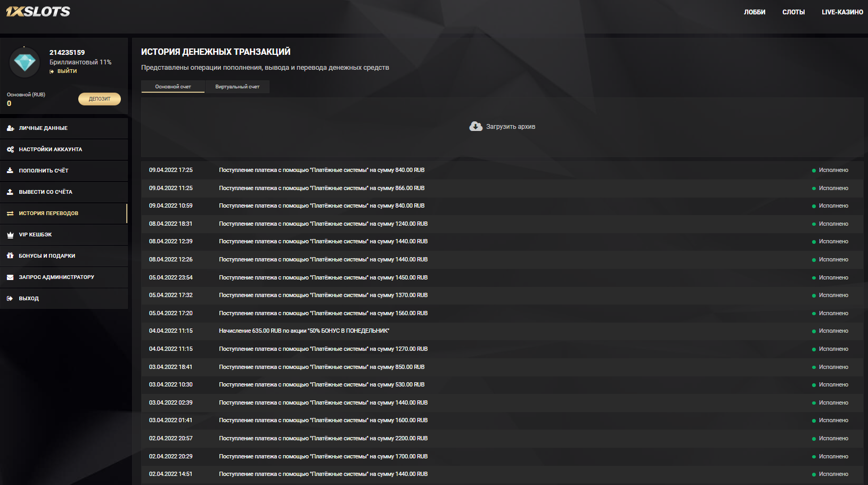Click the account settings gears icon
This screenshot has height=485, width=868.
pos(10,150)
